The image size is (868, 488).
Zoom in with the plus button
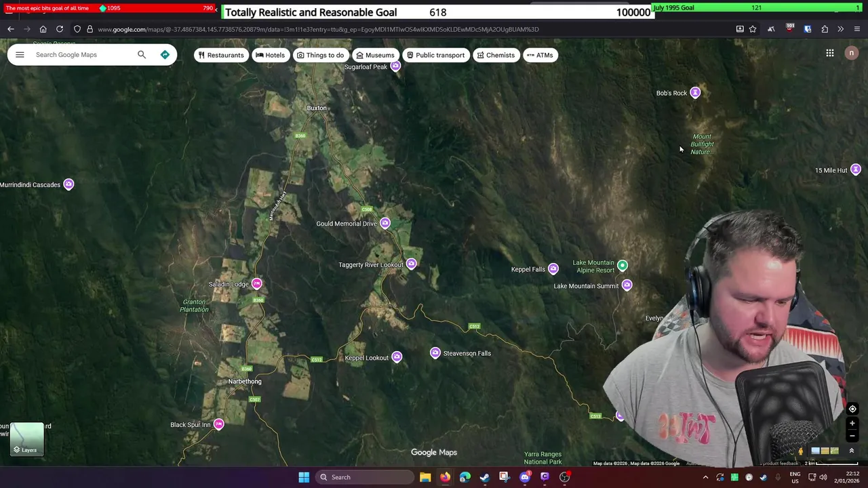[x=852, y=424]
